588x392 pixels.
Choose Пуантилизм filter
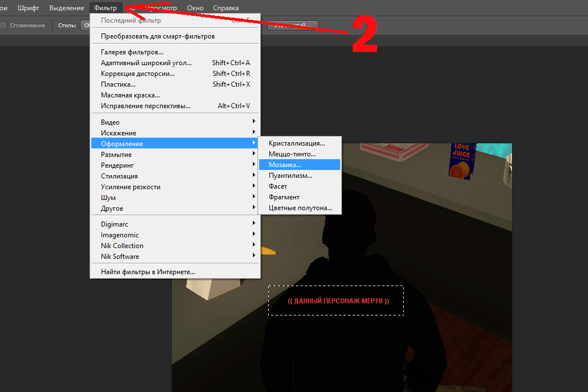299,176
